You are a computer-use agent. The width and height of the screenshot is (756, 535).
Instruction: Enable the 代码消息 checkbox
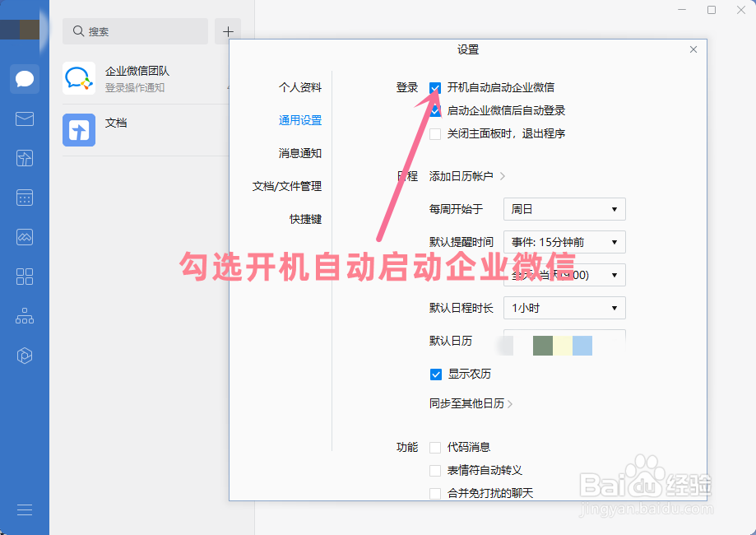pyautogui.click(x=435, y=448)
